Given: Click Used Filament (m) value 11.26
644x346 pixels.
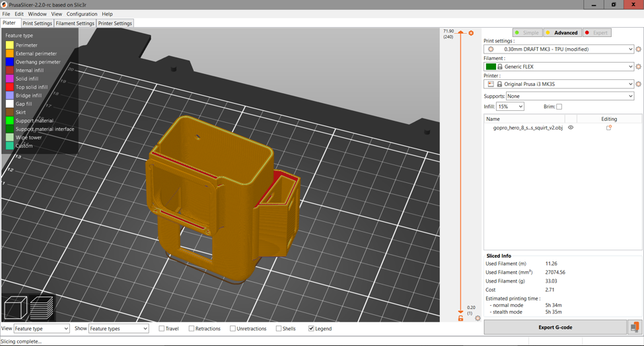Looking at the screenshot, I should 551,264.
